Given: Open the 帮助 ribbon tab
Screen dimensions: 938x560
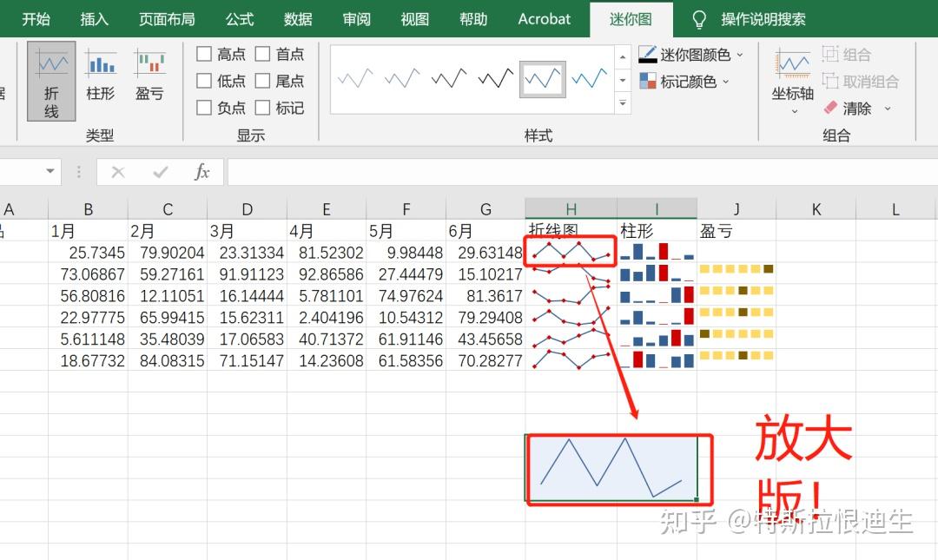Looking at the screenshot, I should 473,19.
